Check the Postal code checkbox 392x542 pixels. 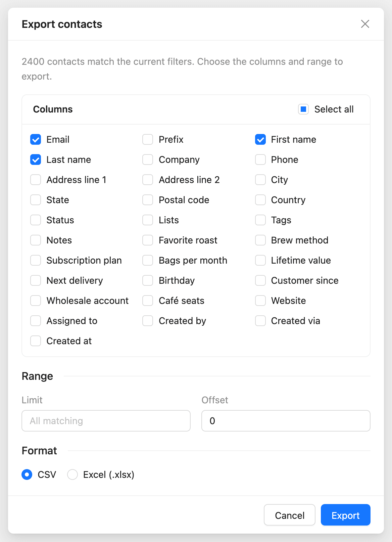coord(148,200)
